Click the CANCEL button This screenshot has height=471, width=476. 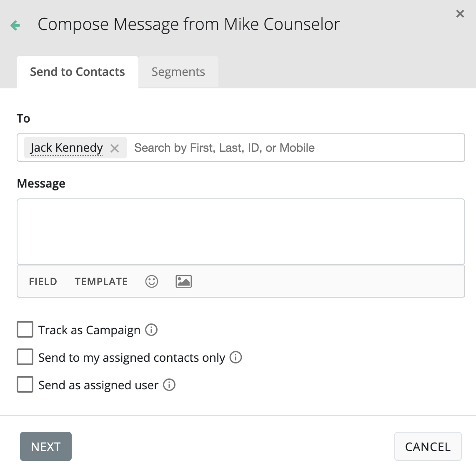(x=428, y=446)
